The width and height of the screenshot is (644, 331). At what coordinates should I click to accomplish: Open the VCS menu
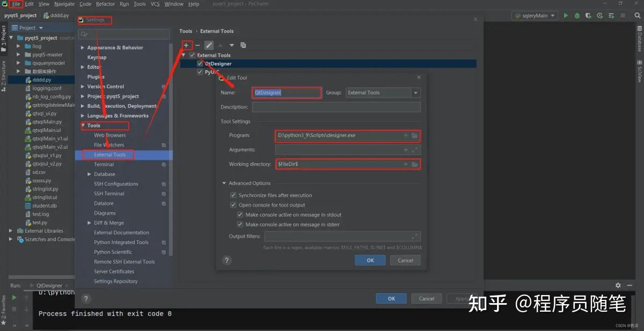coord(155,4)
